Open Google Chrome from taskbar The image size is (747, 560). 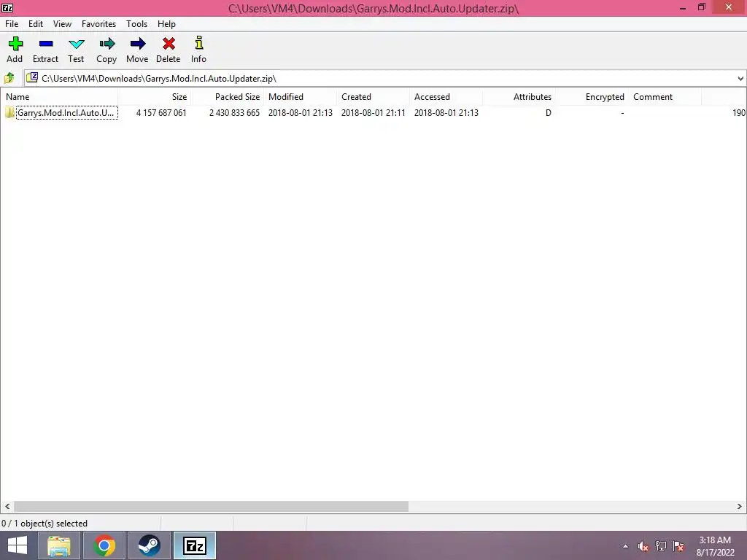[104, 545]
